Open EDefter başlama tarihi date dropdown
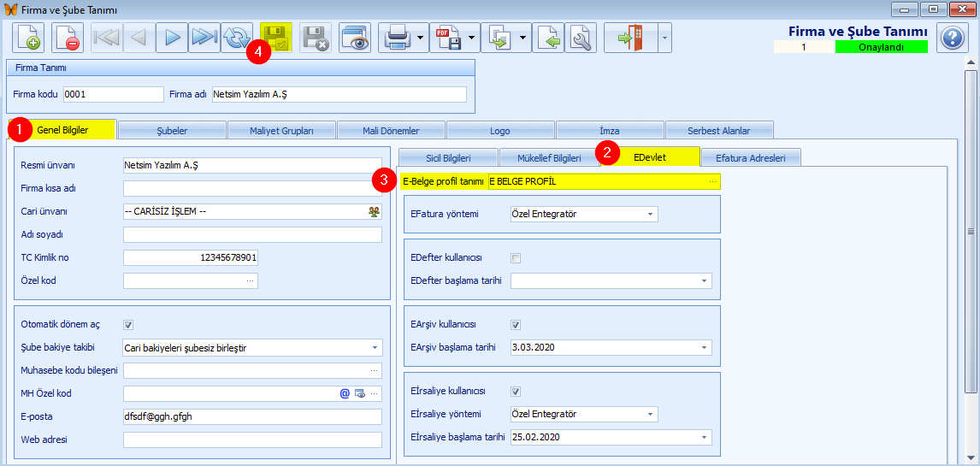The height and width of the screenshot is (466, 980). click(704, 281)
